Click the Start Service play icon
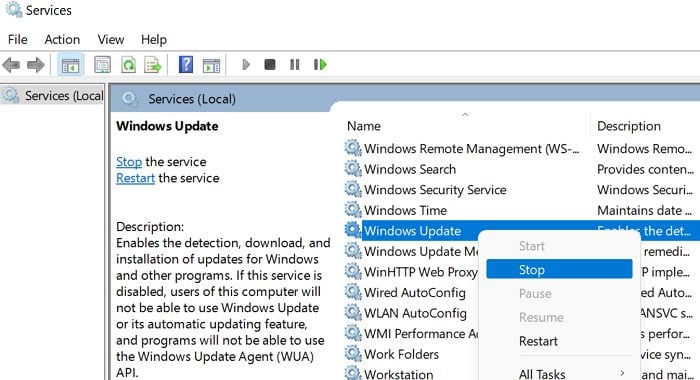Viewport: 700px width, 380px height. point(246,65)
